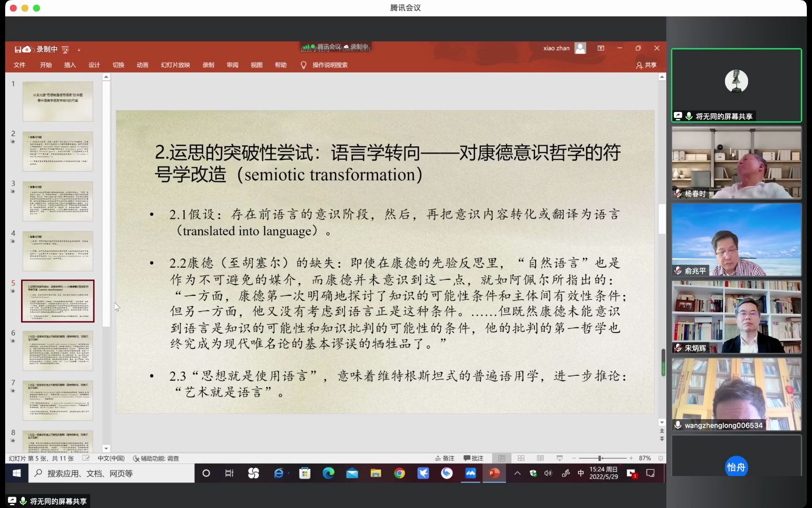Select slide 6 thumbnail

click(58, 351)
